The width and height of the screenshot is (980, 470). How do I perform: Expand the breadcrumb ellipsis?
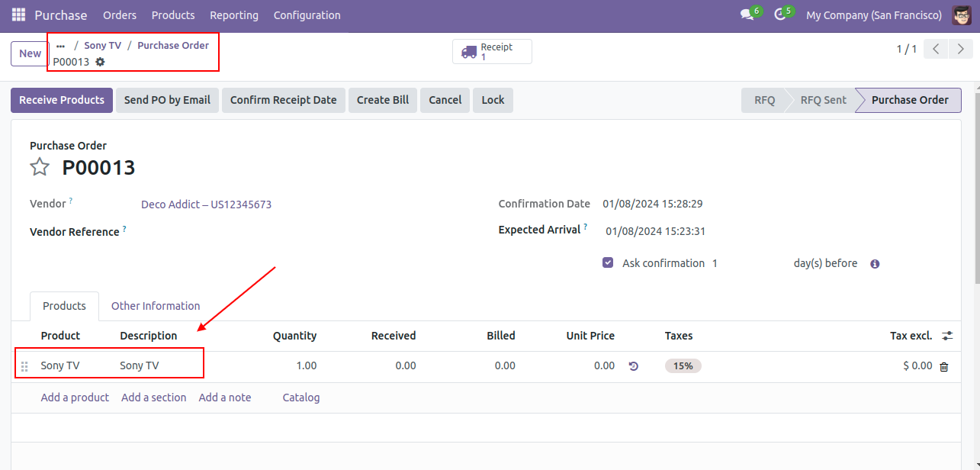click(x=61, y=46)
